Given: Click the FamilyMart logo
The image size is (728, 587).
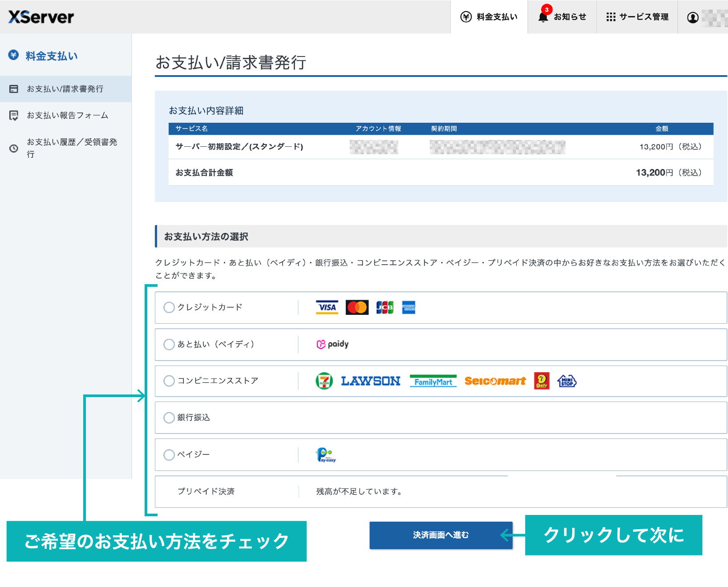Looking at the screenshot, I should click(433, 381).
